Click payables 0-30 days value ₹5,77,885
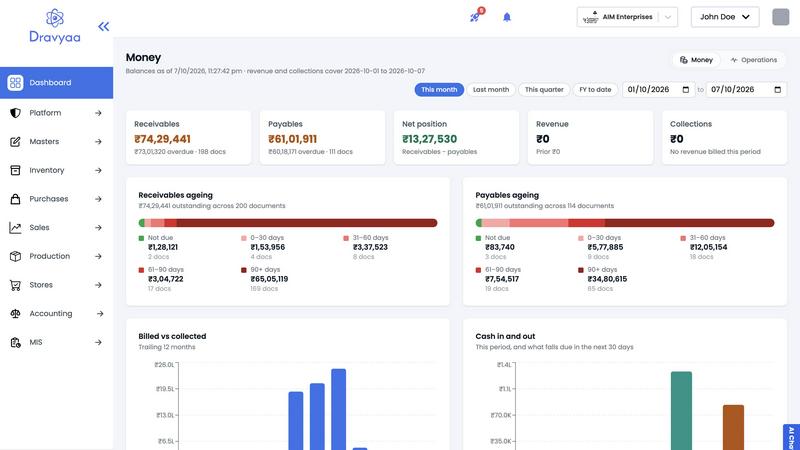800x450 pixels. [x=605, y=247]
